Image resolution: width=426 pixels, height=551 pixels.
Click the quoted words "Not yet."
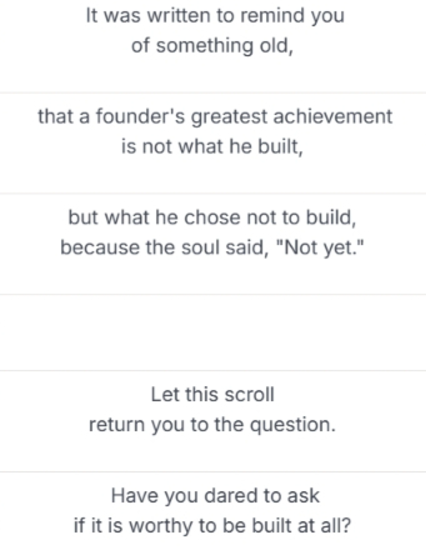coord(320,248)
